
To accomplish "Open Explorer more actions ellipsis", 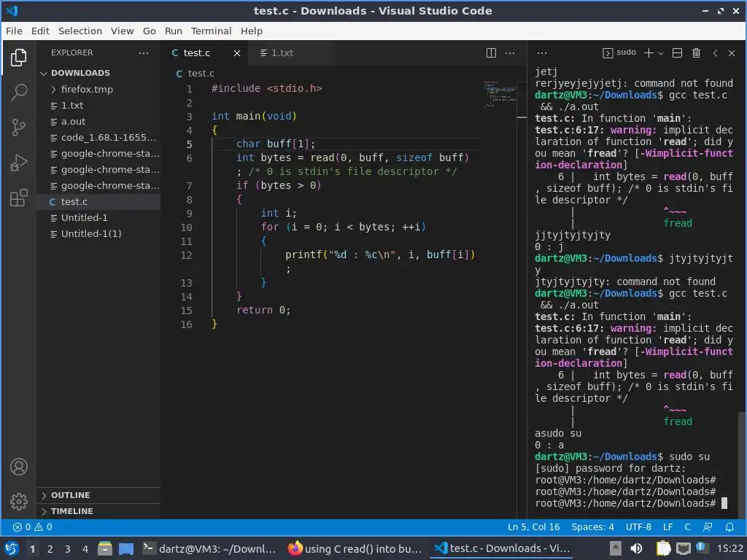I will pyautogui.click(x=144, y=52).
